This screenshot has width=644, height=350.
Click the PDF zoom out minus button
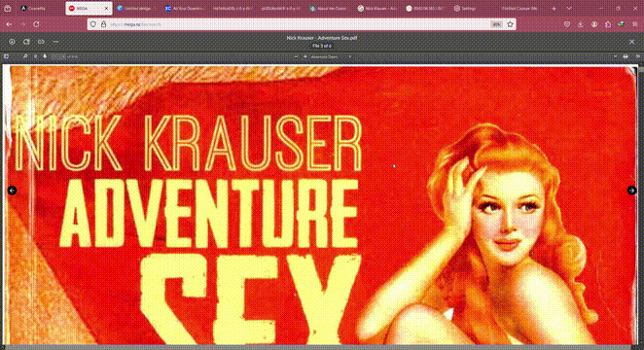point(296,56)
